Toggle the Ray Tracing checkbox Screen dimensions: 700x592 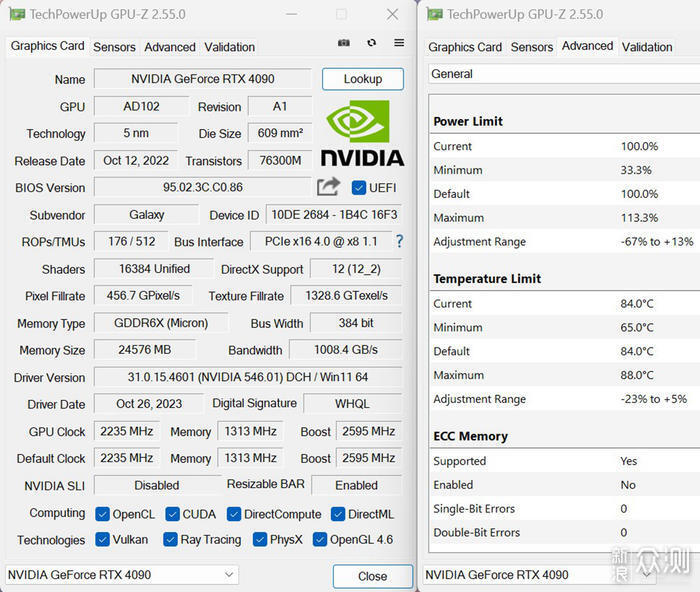(170, 540)
